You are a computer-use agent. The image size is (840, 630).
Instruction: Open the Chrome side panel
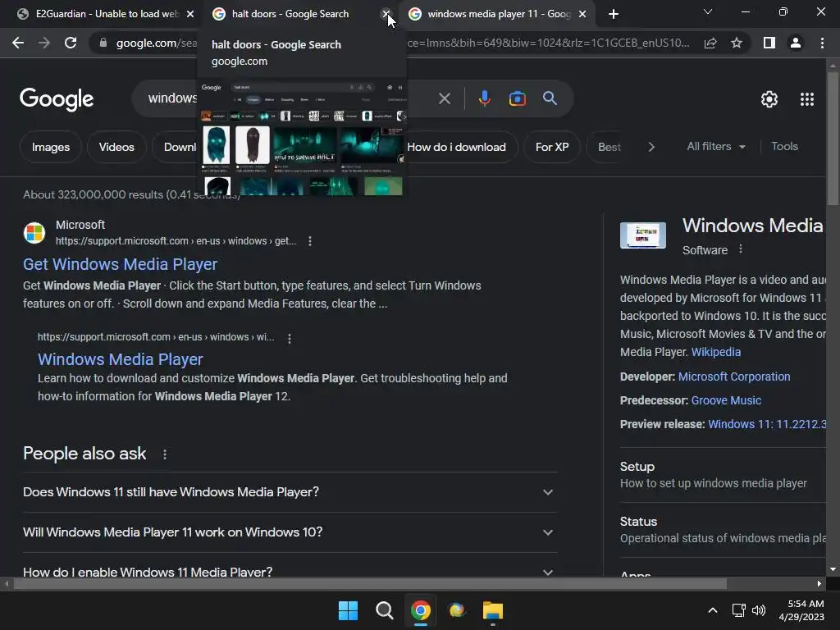coord(769,43)
